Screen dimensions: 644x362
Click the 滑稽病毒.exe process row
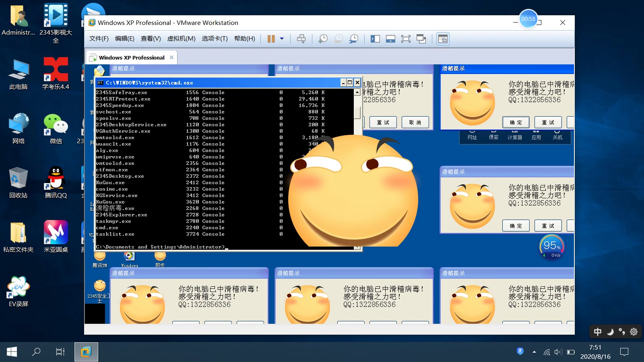pyautogui.click(x=210, y=208)
